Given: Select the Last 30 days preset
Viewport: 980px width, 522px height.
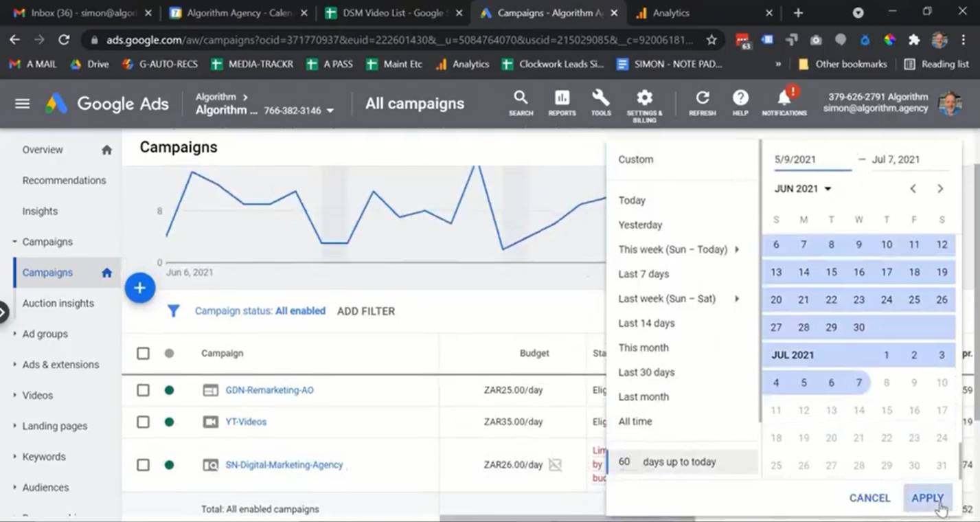Looking at the screenshot, I should 646,372.
